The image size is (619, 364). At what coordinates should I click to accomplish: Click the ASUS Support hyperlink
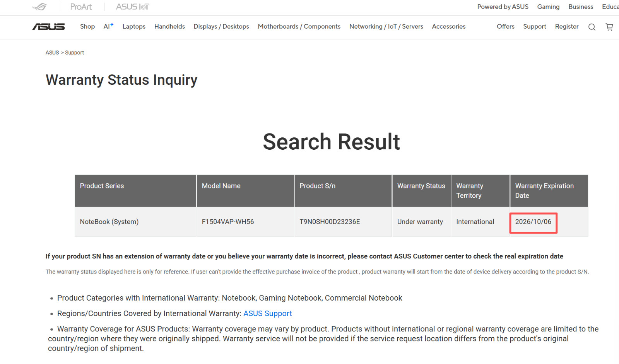(267, 313)
